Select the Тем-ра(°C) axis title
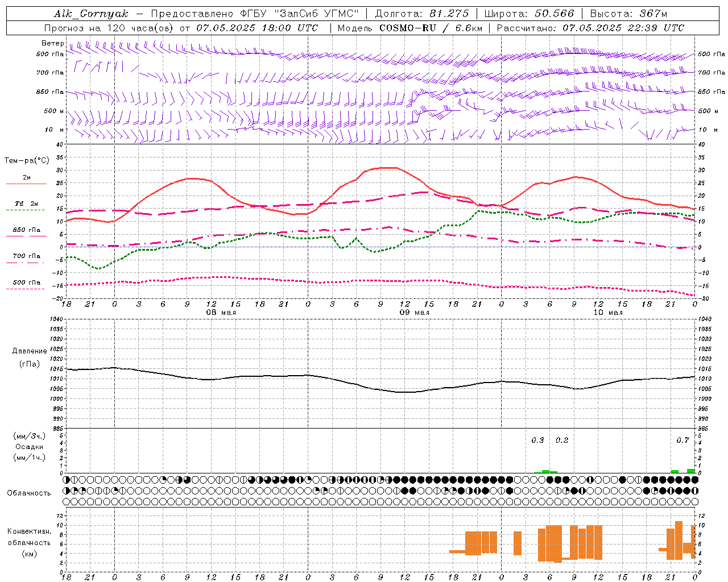Viewport: 728px width, 582px height. point(27,161)
